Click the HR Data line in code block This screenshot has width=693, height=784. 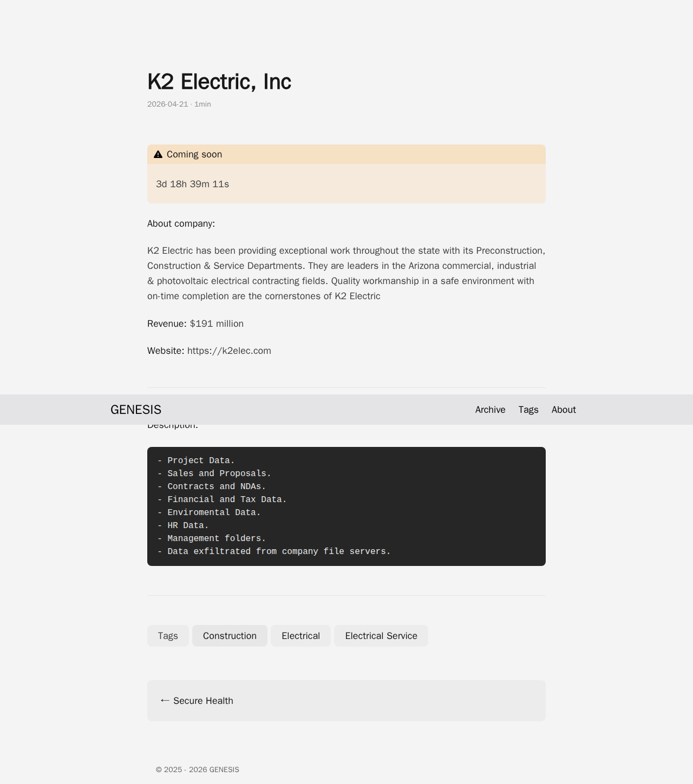click(x=188, y=525)
